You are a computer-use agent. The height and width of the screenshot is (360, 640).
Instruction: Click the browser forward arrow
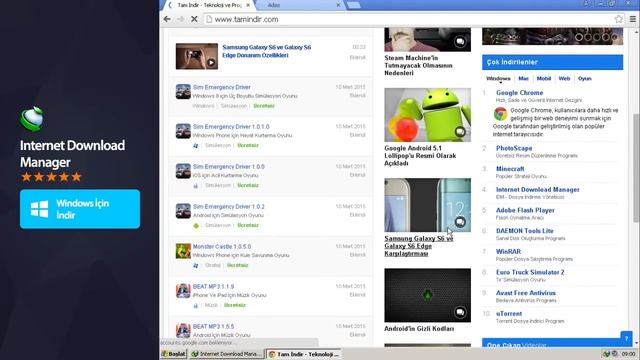point(180,19)
